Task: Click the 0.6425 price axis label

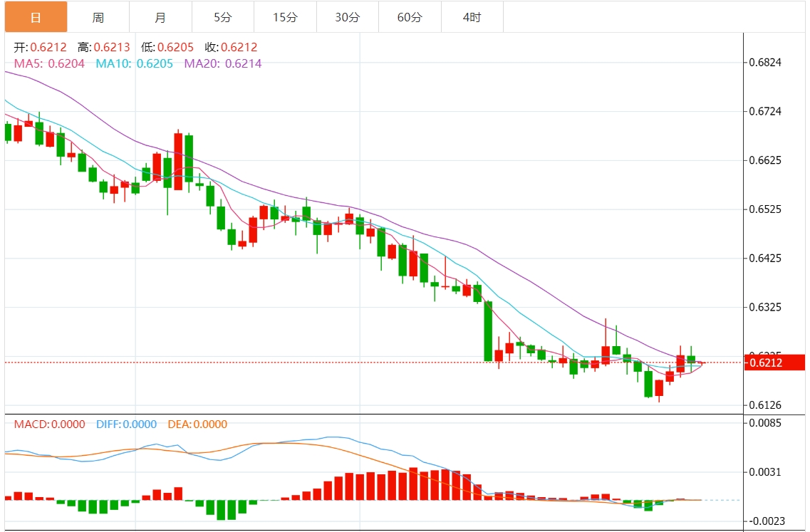Action: (x=765, y=259)
